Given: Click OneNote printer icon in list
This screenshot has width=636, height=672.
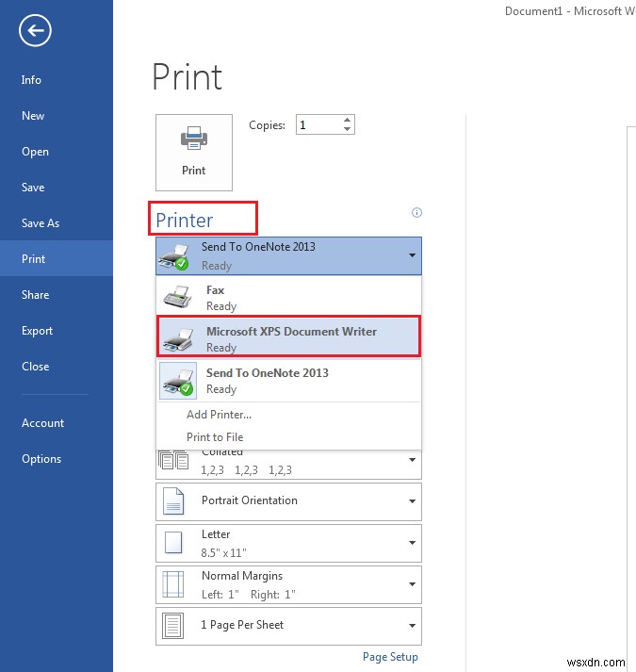Looking at the screenshot, I should click(178, 381).
